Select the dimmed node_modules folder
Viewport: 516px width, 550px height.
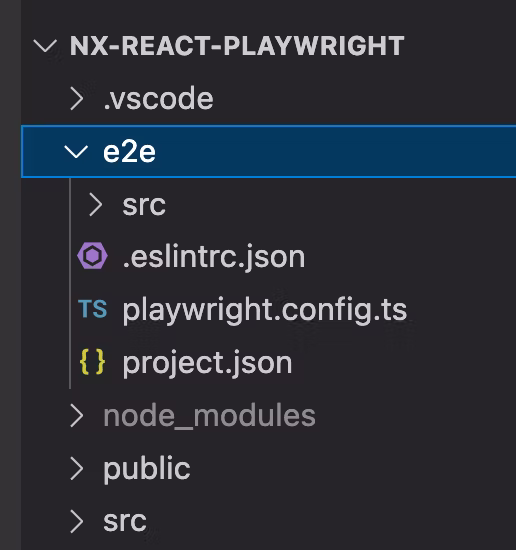pyautogui.click(x=209, y=416)
